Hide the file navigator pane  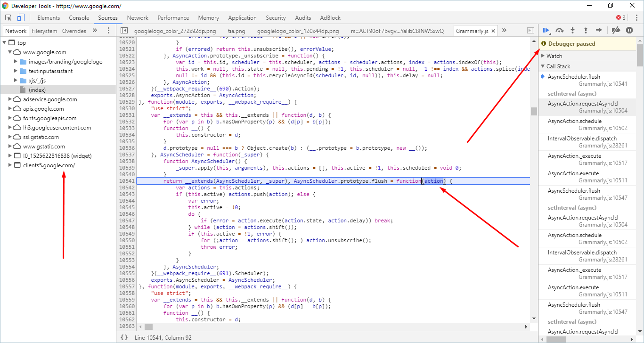point(124,31)
